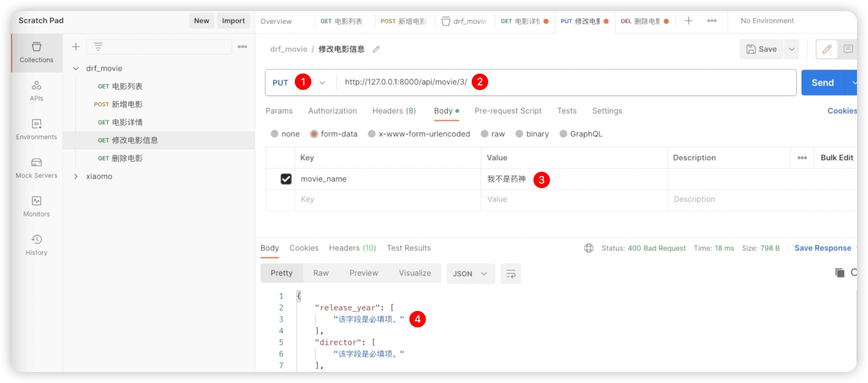Click the Cookies link
The width and height of the screenshot is (868, 383).
(842, 111)
